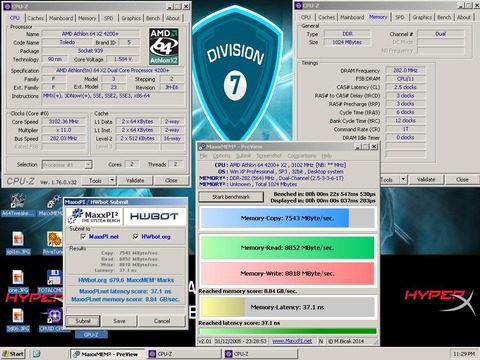Select the MaxxMEM² - PreView taskbar button

[x=108, y=354]
